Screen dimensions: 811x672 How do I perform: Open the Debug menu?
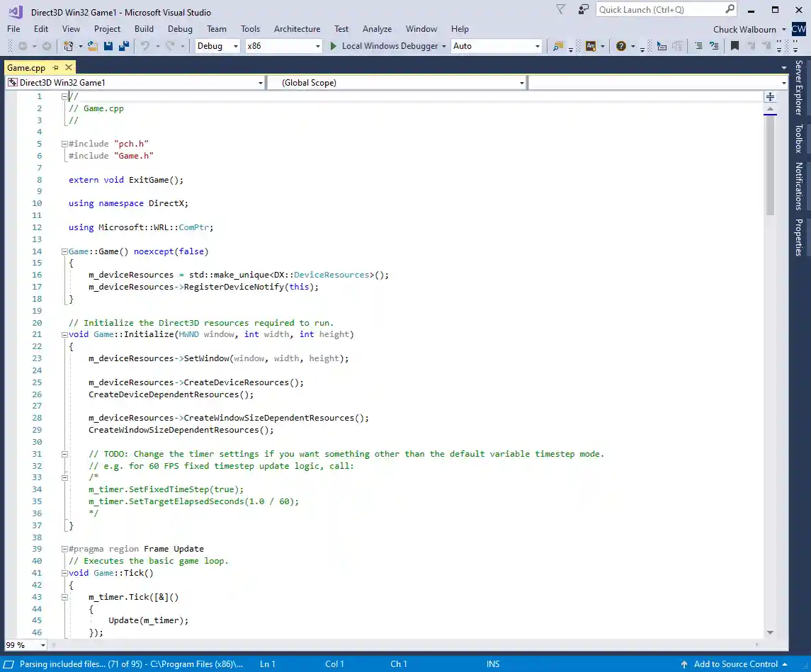coord(180,29)
